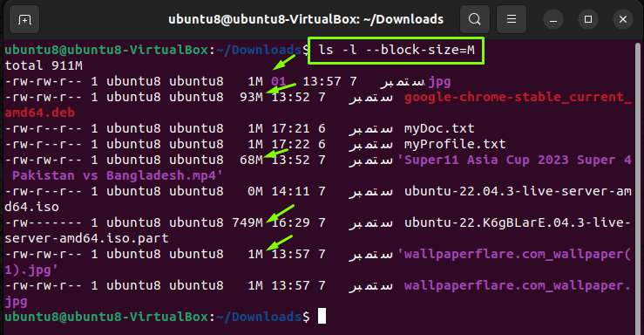This screenshot has height=335, width=644.
Task: Click the myProfile.txt file name
Action: tap(455, 144)
